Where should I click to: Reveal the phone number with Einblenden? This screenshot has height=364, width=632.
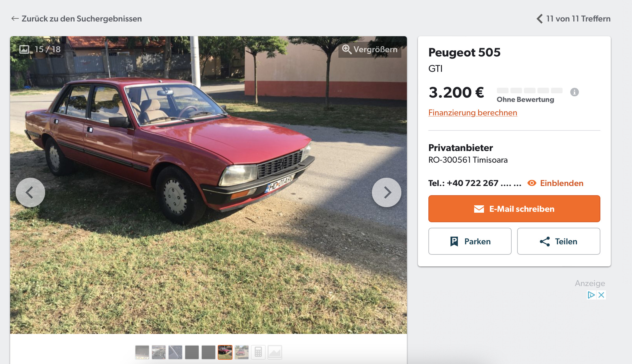point(555,183)
